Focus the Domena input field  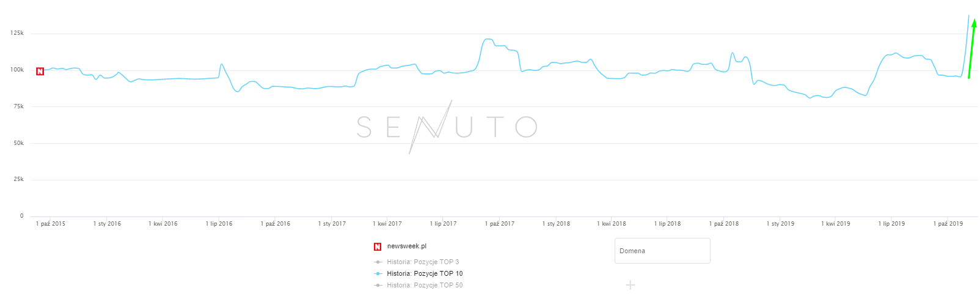tap(662, 251)
